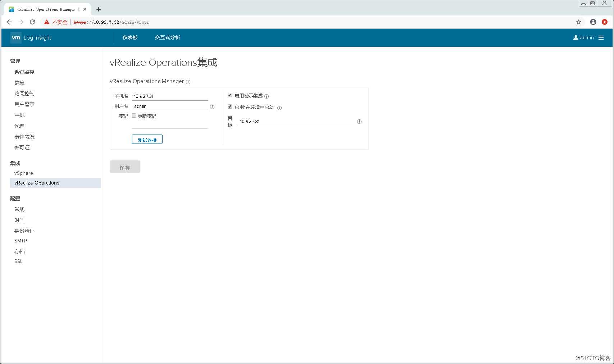Screen dimensions: 614x364
Task: Open 交互式分析 in top navigation
Action: pos(168,37)
